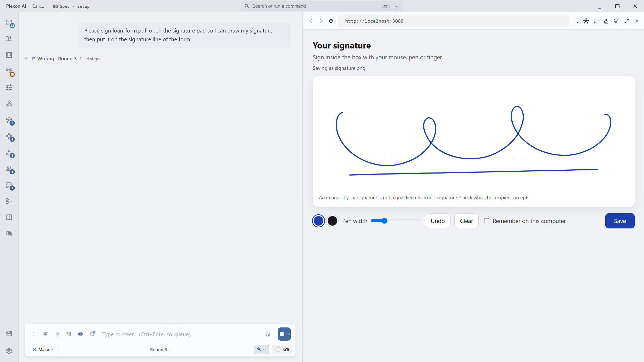This screenshot has height=362, width=644.
Task: Expand the preview pane with the diagonal arrows icon
Action: 626,21
